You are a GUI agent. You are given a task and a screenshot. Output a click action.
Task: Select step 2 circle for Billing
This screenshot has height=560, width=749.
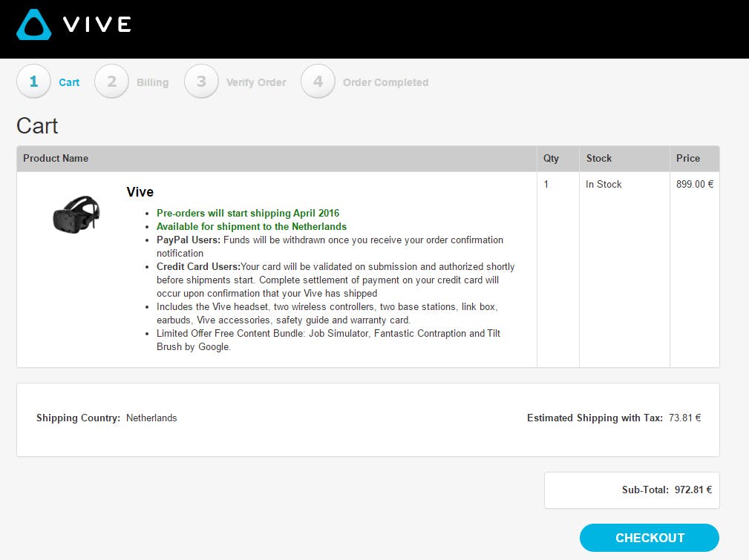coord(112,82)
